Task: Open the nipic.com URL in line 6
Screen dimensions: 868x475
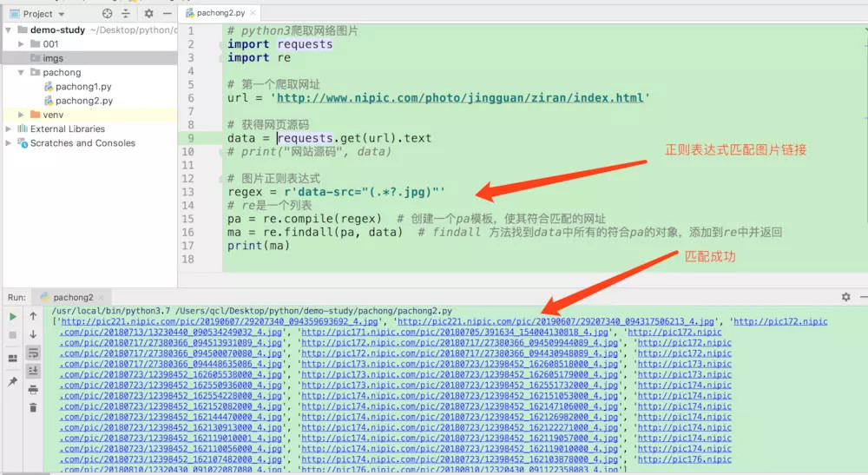Action: point(460,98)
